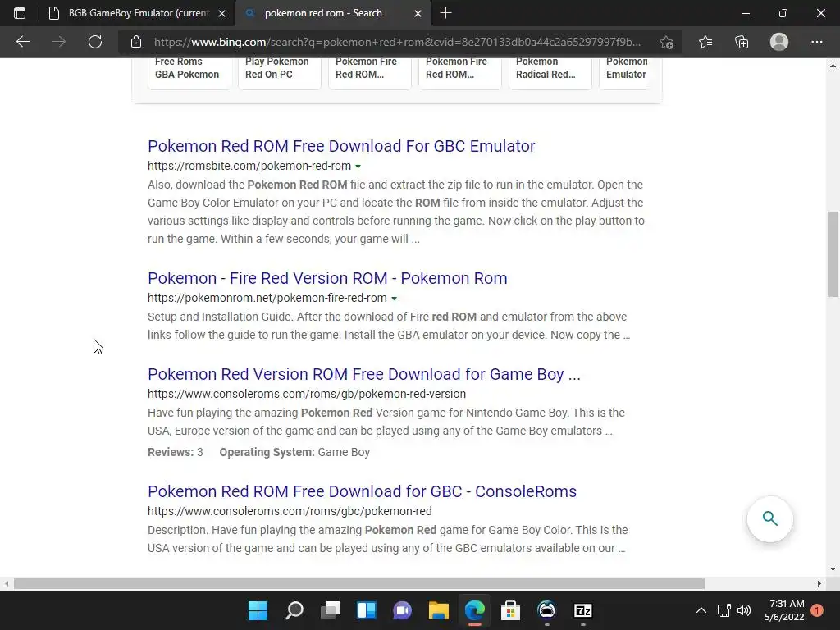Open the volume speaker tray icon

click(x=744, y=610)
